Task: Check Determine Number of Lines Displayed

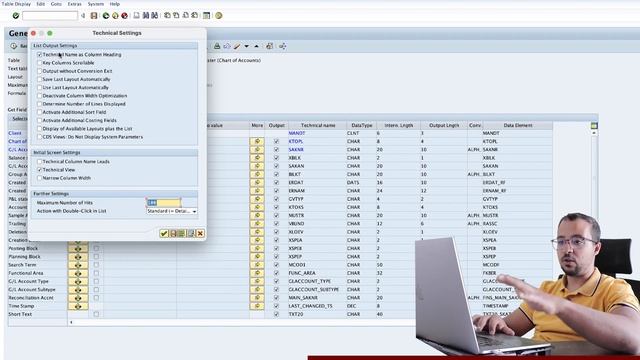Action: 40,104
